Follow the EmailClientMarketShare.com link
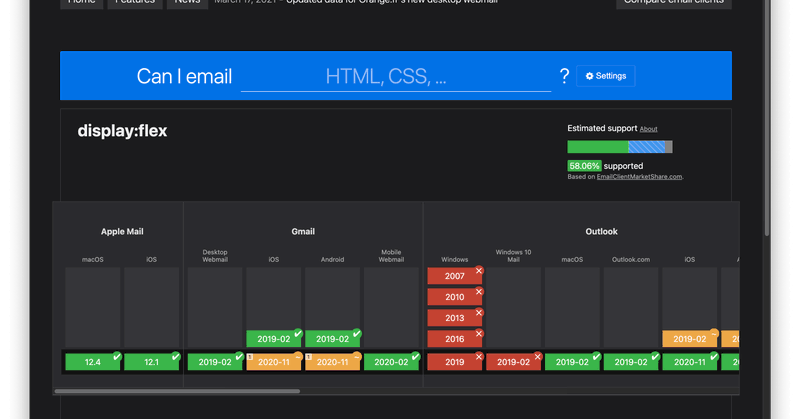The height and width of the screenshot is (419, 800). pyautogui.click(x=639, y=177)
